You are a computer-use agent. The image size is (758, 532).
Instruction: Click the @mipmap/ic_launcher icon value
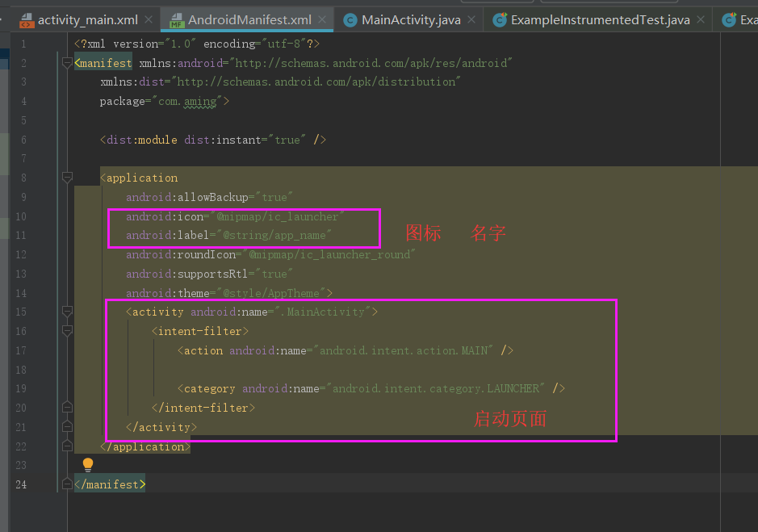[x=277, y=216]
